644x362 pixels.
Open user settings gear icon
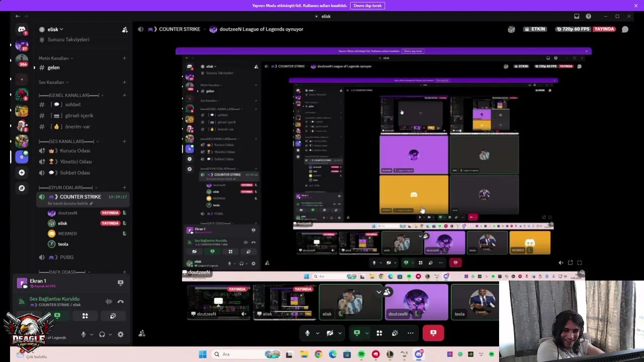120,334
